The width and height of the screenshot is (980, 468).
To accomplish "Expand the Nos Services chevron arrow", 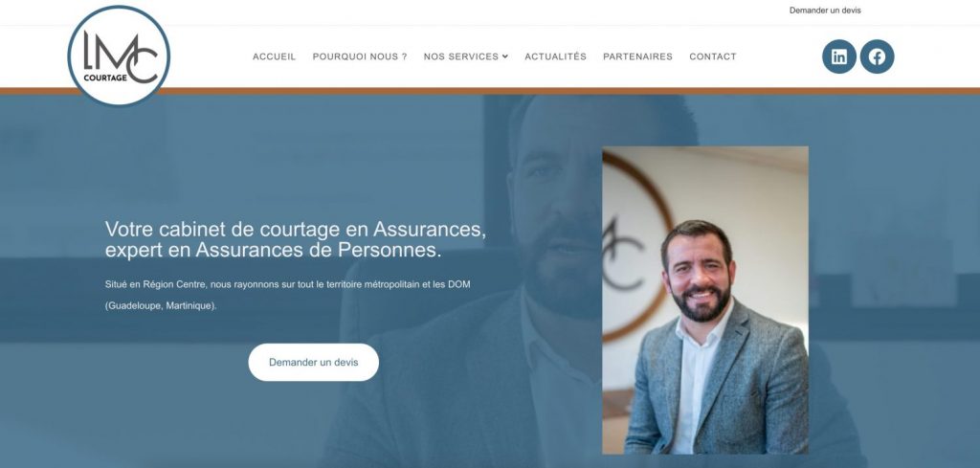I will click(x=505, y=56).
